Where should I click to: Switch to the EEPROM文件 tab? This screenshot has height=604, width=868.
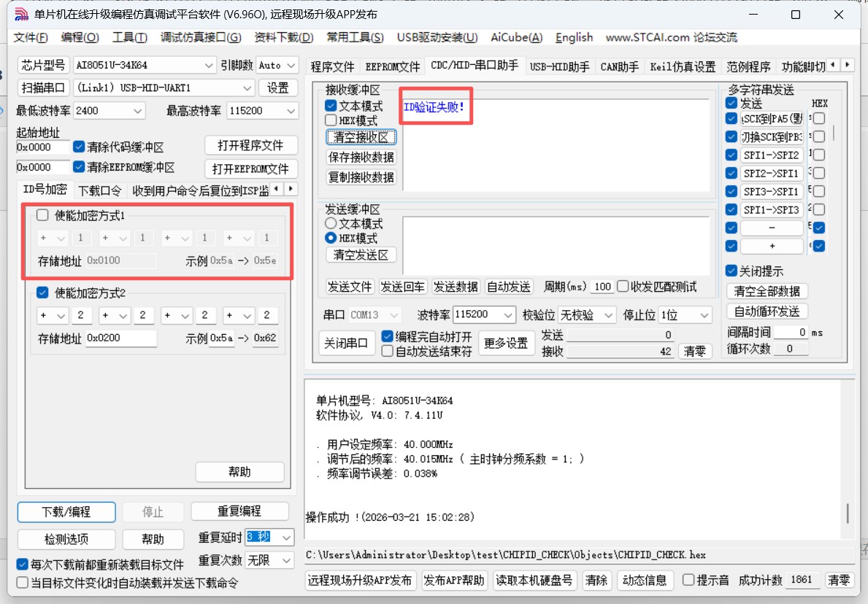[392, 65]
